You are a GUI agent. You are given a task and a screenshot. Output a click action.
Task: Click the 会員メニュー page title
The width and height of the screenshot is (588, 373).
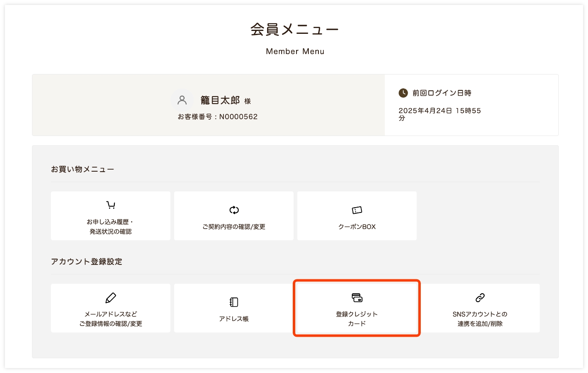[295, 29]
